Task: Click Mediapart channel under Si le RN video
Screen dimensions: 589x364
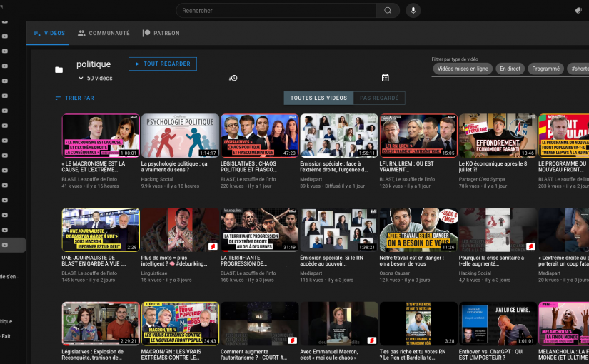Action: click(311, 273)
